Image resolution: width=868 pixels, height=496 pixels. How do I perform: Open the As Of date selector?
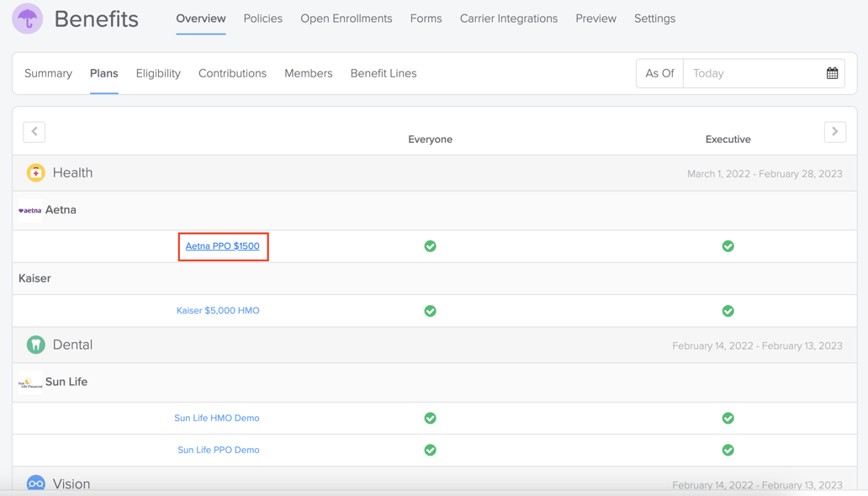tap(659, 73)
